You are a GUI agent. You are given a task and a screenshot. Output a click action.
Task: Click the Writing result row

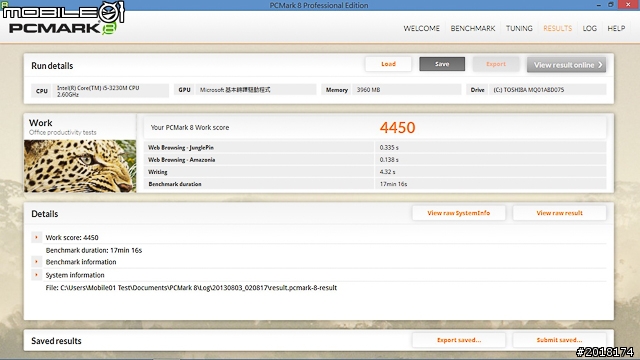pyautogui.click(x=375, y=172)
